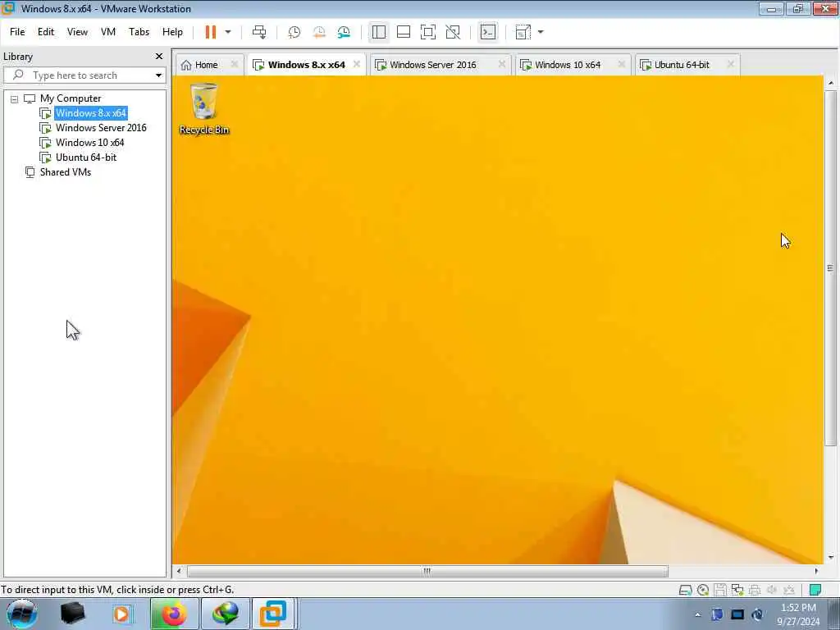Click the floppy drive status icon
Image resolution: width=840 pixels, height=630 pixels.
(720, 591)
